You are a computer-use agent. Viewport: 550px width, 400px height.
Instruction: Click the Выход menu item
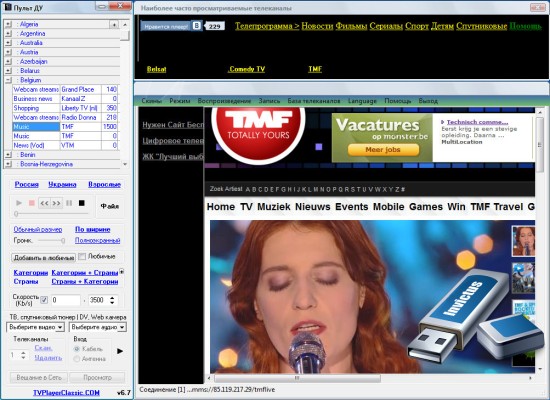point(428,101)
